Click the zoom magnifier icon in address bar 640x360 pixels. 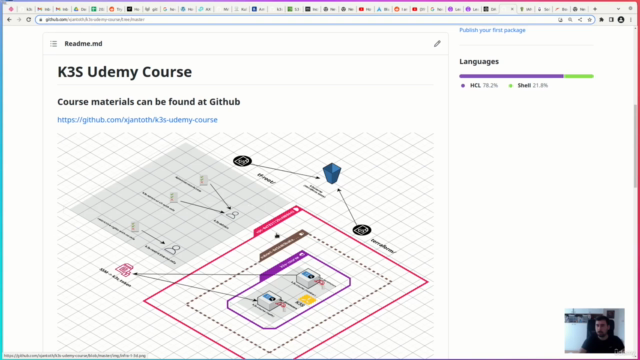(x=570, y=20)
